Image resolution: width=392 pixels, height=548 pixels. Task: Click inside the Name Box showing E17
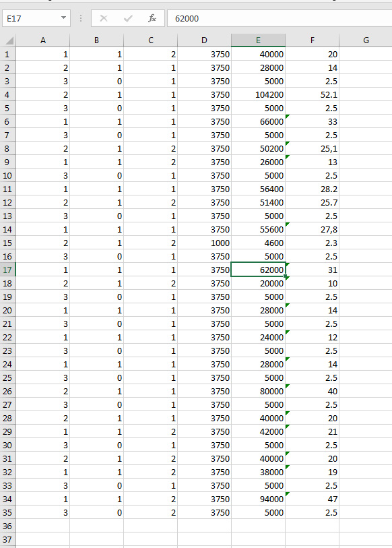coord(32,18)
